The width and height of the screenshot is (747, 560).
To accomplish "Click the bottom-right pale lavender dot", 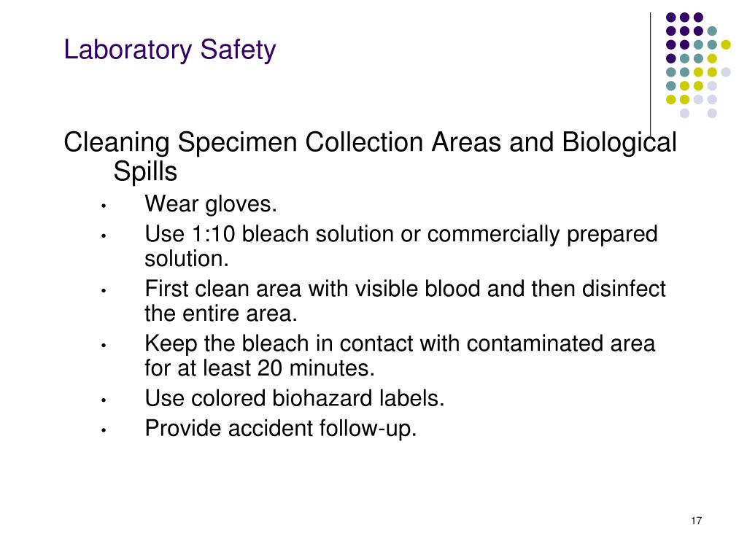I will (712, 113).
